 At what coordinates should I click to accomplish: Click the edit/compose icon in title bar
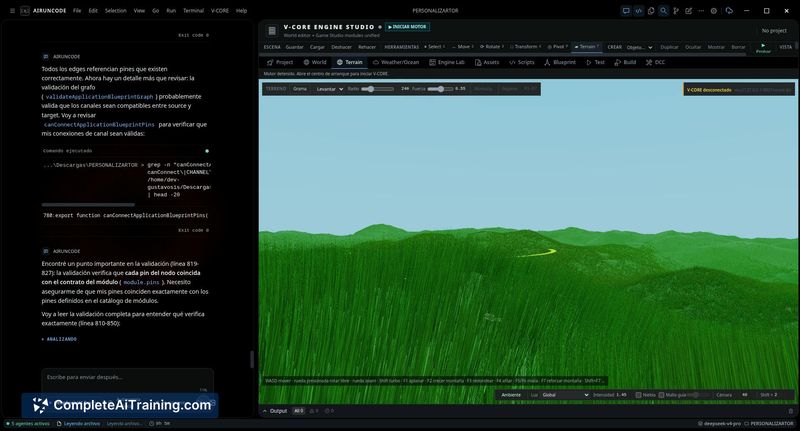[688, 11]
